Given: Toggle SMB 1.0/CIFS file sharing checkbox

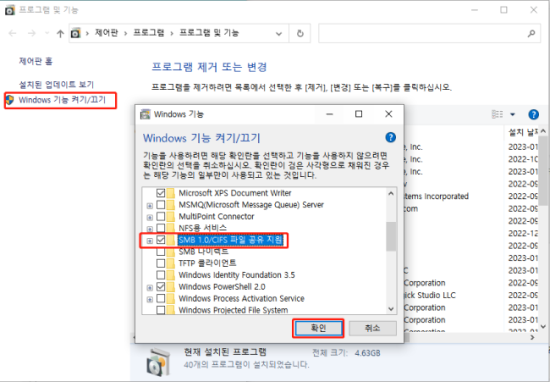Looking at the screenshot, I should pos(161,240).
